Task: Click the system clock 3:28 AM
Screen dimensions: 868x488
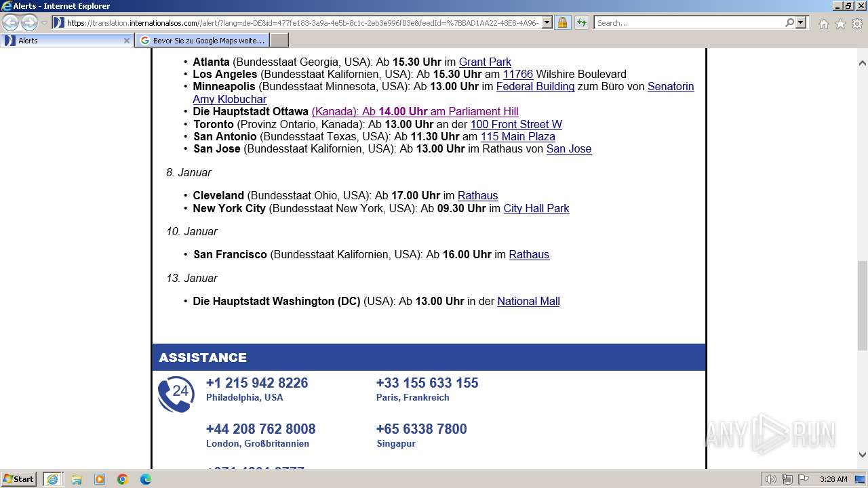Action: pos(833,479)
